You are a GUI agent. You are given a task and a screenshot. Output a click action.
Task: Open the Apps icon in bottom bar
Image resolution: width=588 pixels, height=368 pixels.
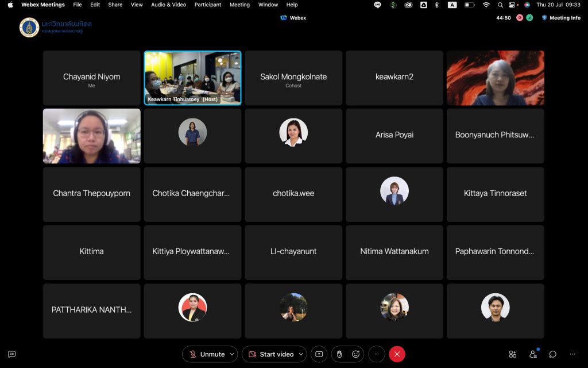pyautogui.click(x=513, y=354)
